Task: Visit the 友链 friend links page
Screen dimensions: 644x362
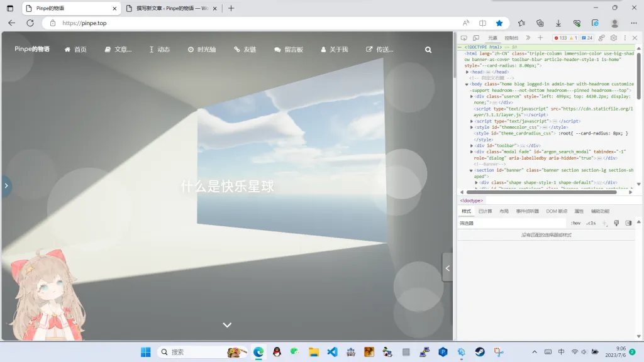Action: click(245, 50)
